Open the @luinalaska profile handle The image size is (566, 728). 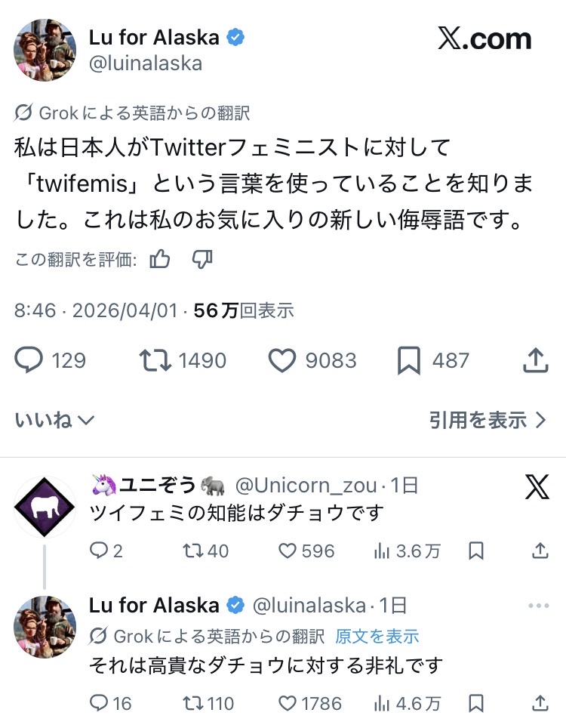(x=146, y=63)
